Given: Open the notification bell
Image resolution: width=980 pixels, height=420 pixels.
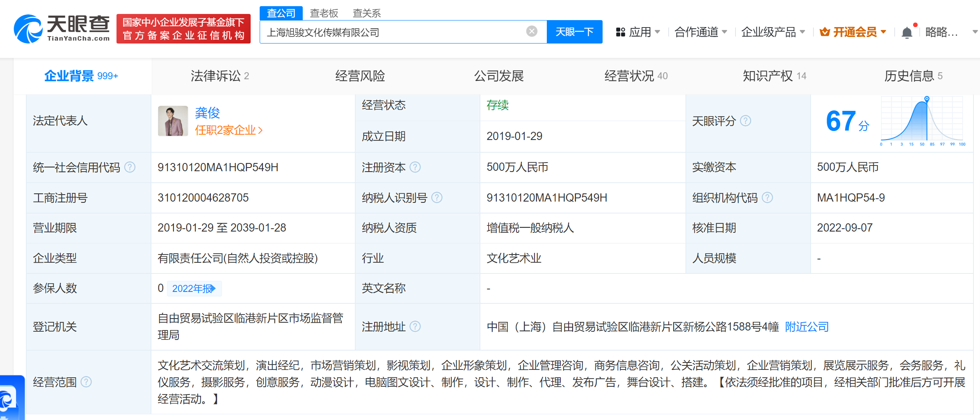Looking at the screenshot, I should coord(907,32).
